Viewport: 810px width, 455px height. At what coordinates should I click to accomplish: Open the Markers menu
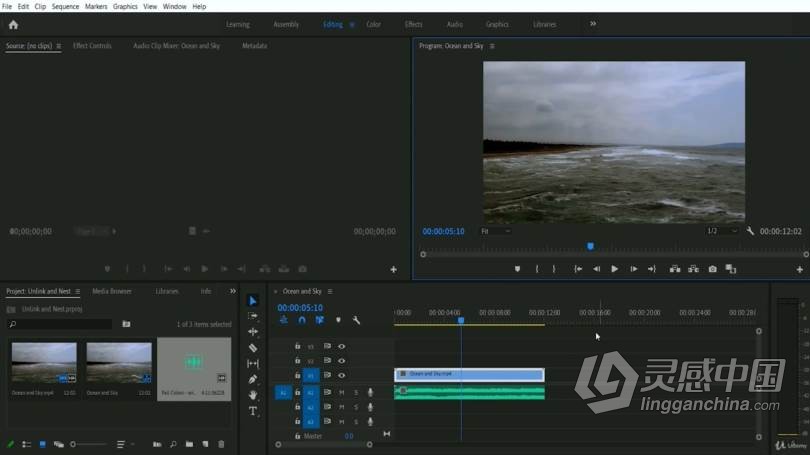pos(96,7)
